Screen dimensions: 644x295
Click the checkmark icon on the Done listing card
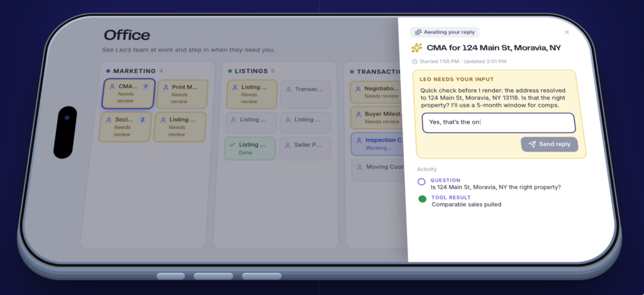pos(233,145)
